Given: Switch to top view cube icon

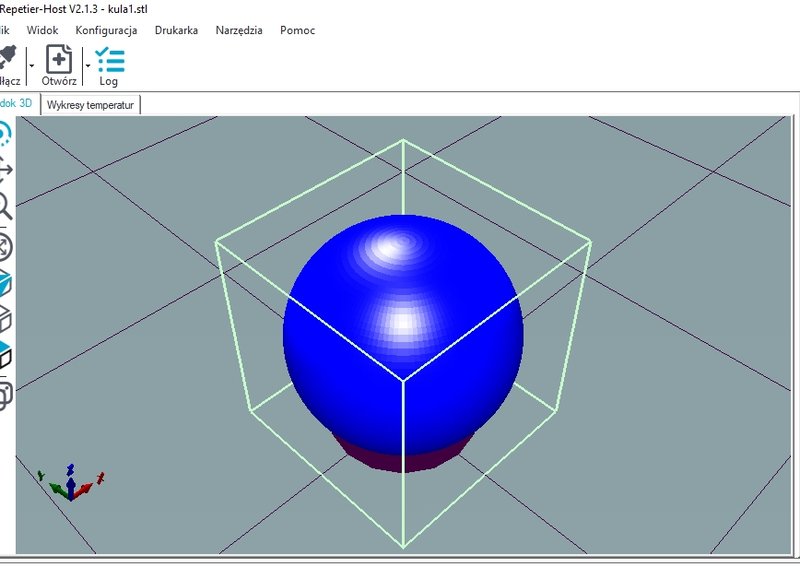Looking at the screenshot, I should 5,355.
